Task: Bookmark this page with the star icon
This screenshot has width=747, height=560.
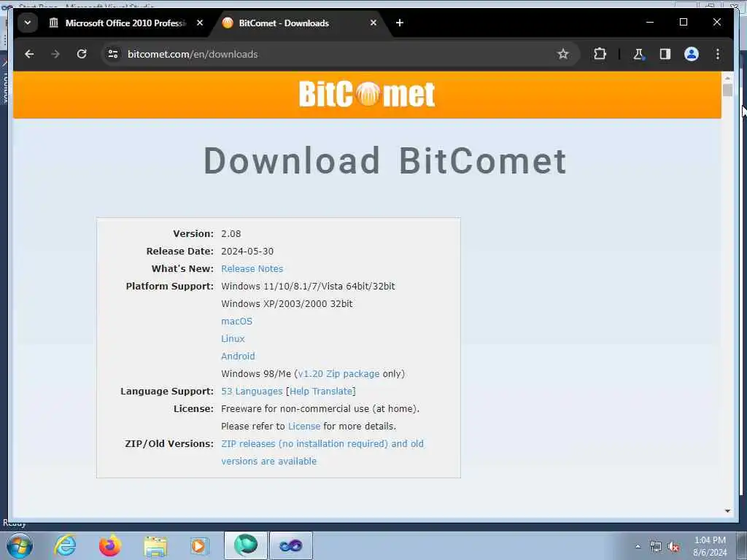Action: click(562, 54)
